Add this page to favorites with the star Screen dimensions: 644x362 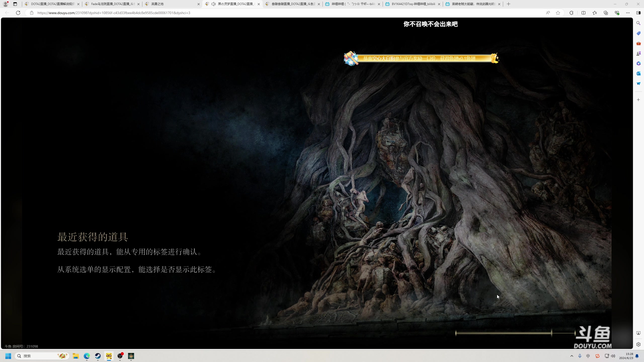pos(558,13)
